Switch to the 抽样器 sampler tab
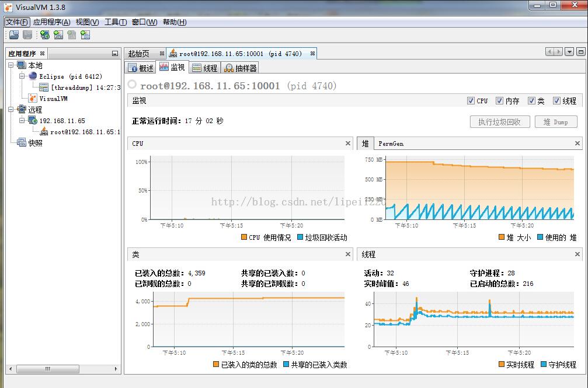This screenshot has height=388, width=588. tap(241, 68)
